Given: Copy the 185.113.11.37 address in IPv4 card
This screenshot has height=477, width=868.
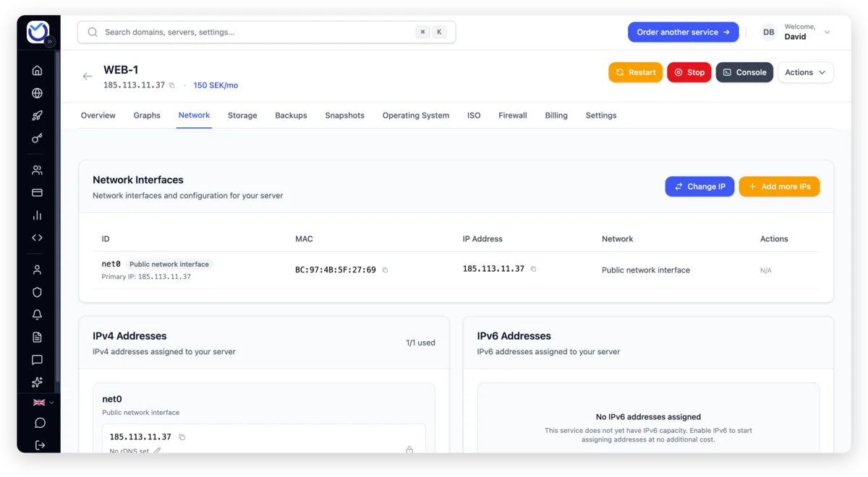Looking at the screenshot, I should point(182,437).
